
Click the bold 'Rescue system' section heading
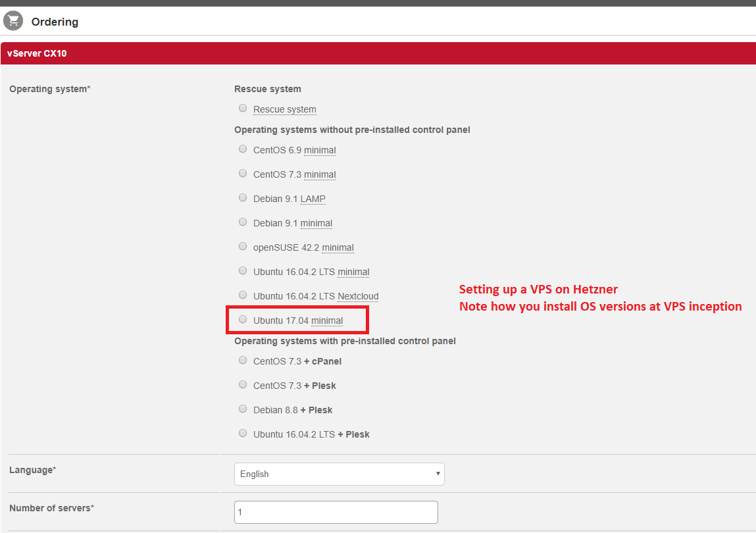click(x=268, y=89)
